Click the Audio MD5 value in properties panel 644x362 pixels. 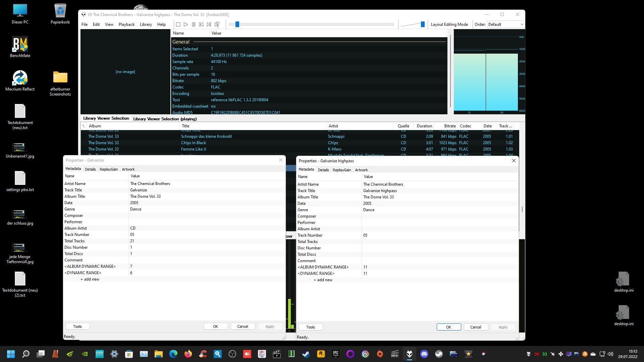point(246,113)
